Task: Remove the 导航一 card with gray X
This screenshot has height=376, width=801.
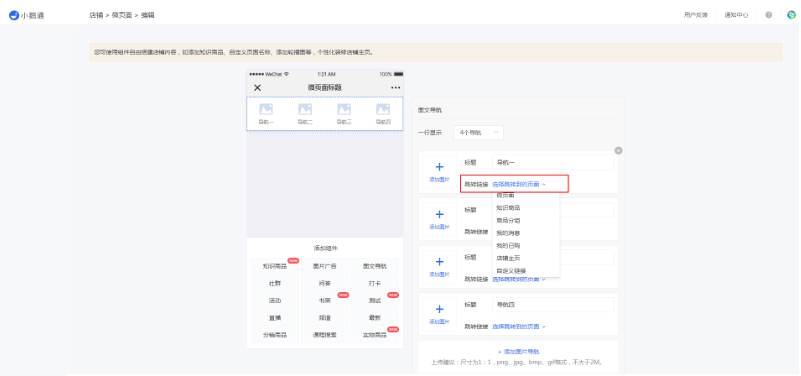Action: [x=618, y=151]
